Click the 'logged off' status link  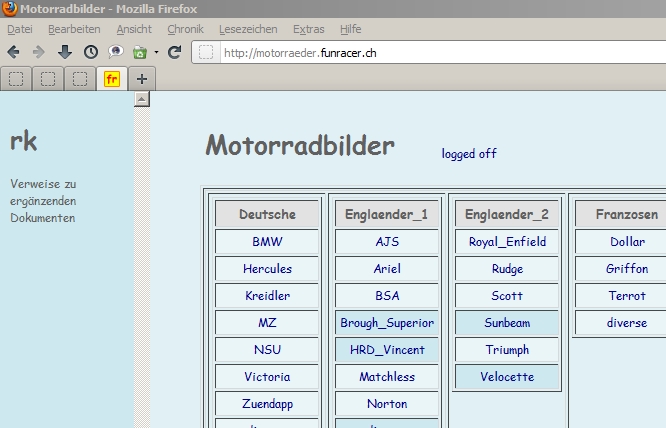click(469, 154)
